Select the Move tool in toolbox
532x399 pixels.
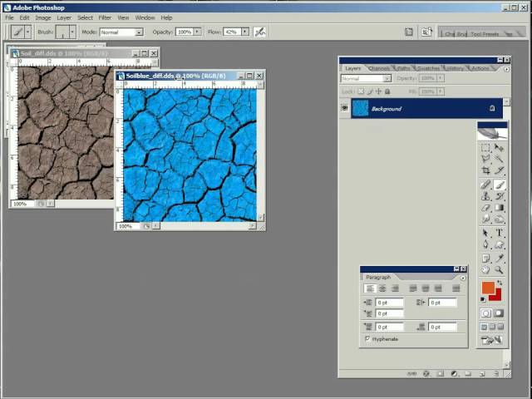point(499,148)
